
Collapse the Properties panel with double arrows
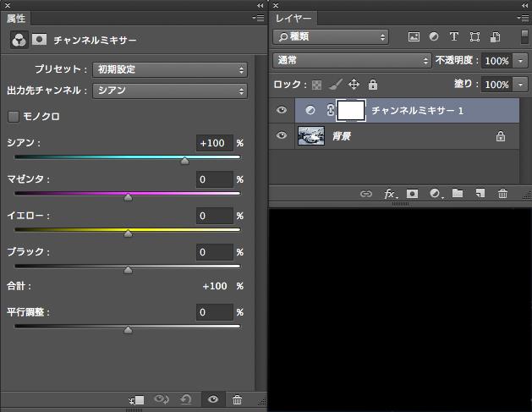coord(260,5)
